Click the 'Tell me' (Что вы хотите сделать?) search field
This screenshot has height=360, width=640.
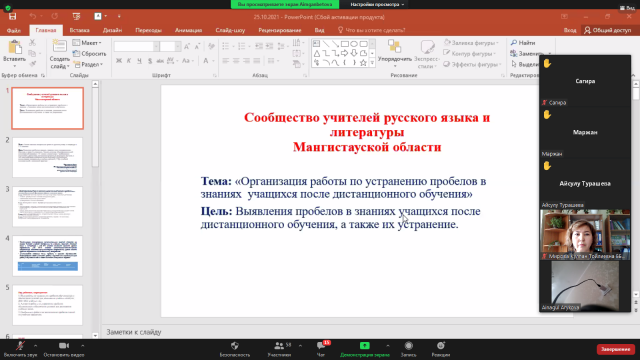tap(371, 30)
